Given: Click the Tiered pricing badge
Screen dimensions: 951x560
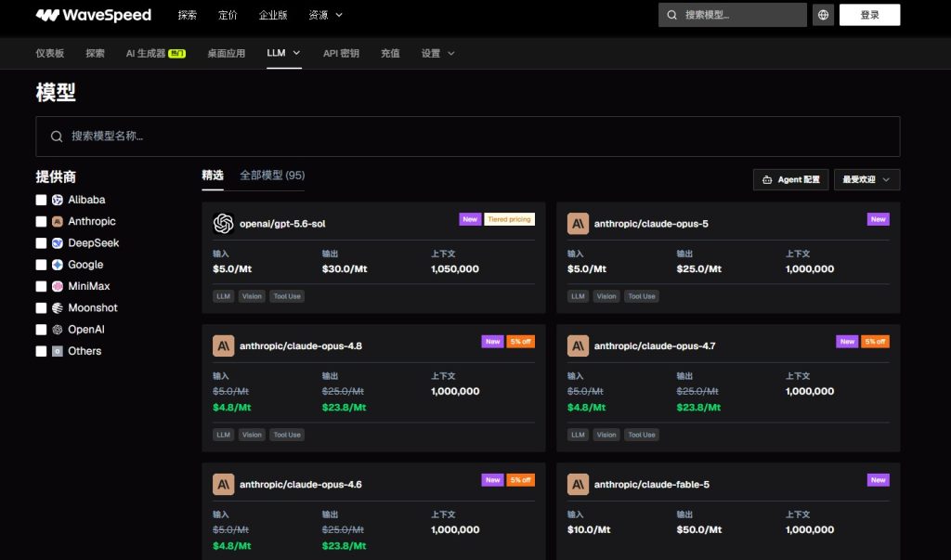Looking at the screenshot, I should pyautogui.click(x=510, y=219).
